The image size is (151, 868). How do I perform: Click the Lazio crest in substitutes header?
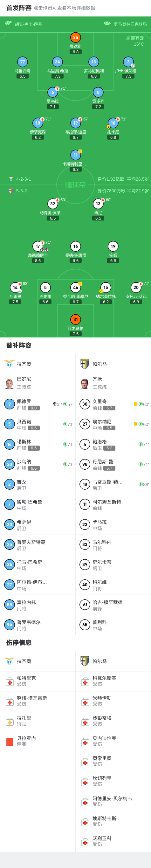coord(10,364)
